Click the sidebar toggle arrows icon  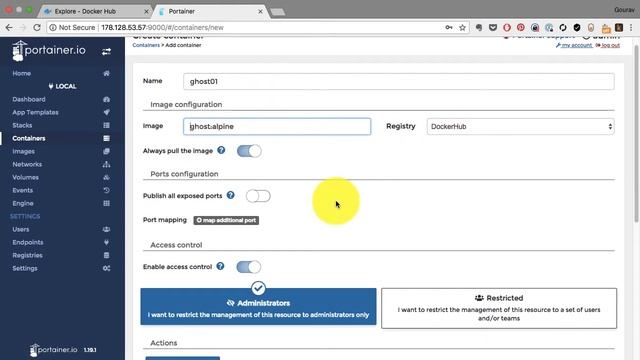click(x=106, y=51)
